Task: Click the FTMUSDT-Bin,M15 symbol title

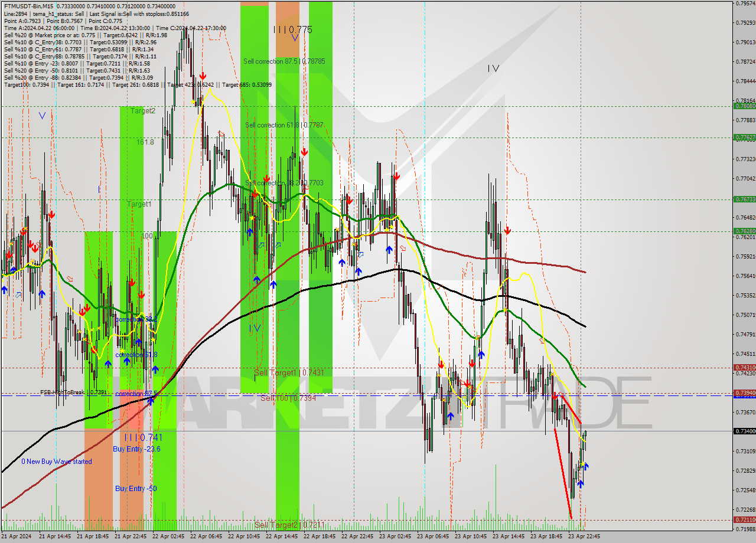Action: [x=27, y=6]
